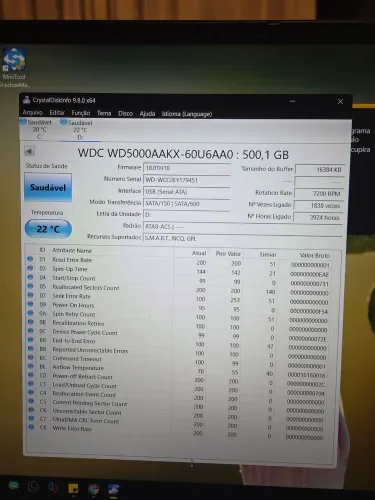Click status icon of Spin Retry Count row
Screen dimensions: 375x500
coord(30,313)
